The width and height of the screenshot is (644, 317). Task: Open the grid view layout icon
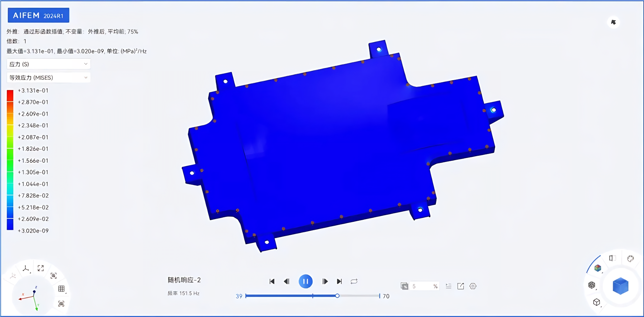pos(62,289)
